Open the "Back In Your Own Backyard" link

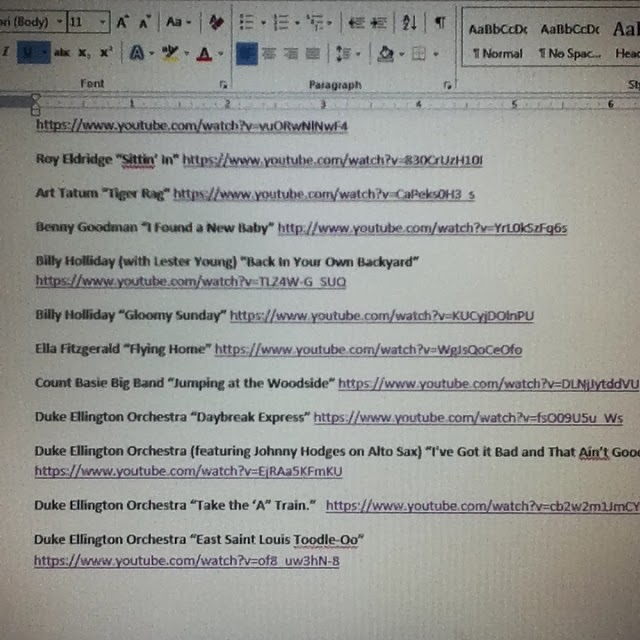[x=191, y=282]
